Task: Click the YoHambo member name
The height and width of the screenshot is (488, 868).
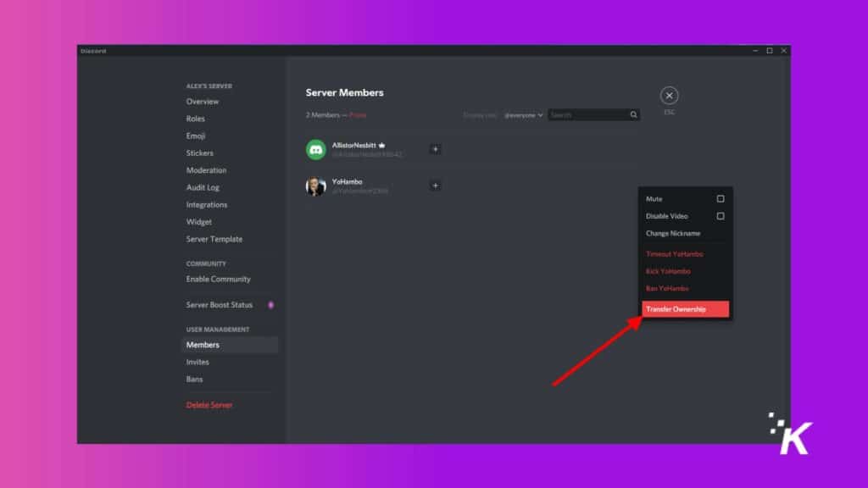Action: click(347, 181)
